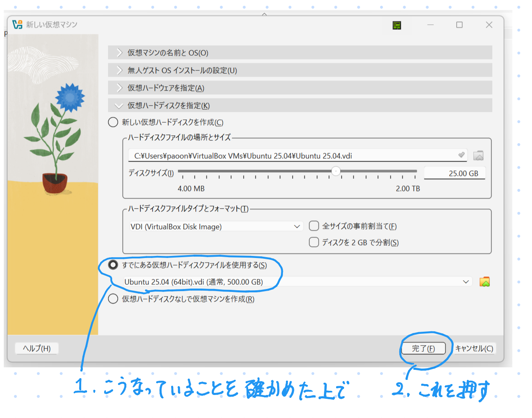Viewport: 532px width, 418px height.
Task: Browse for disk file location folder icon
Action: coord(478,156)
